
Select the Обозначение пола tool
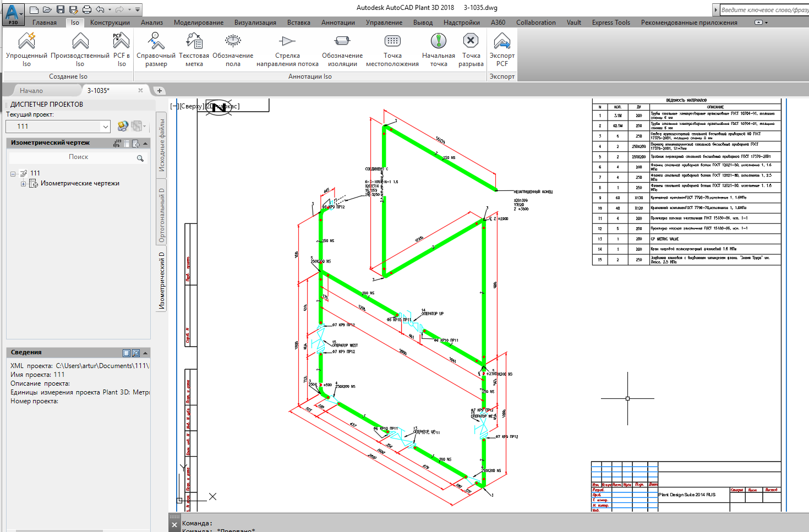(x=233, y=49)
